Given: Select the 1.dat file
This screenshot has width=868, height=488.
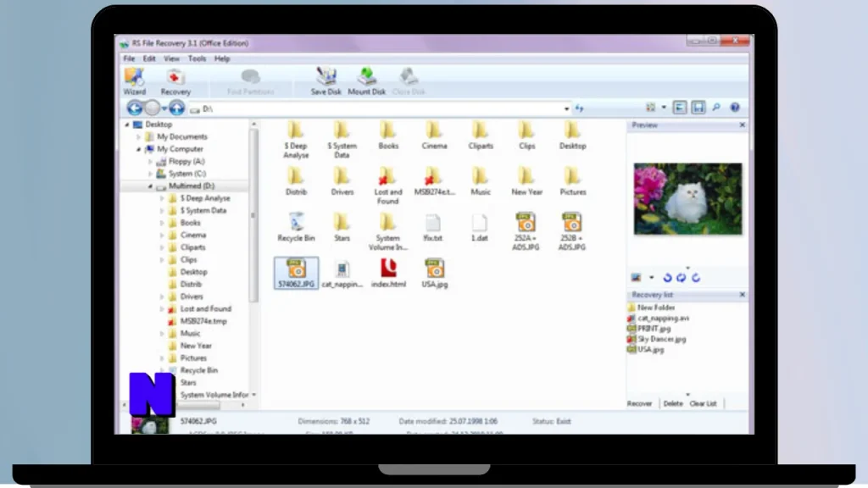Looking at the screenshot, I should click(480, 227).
